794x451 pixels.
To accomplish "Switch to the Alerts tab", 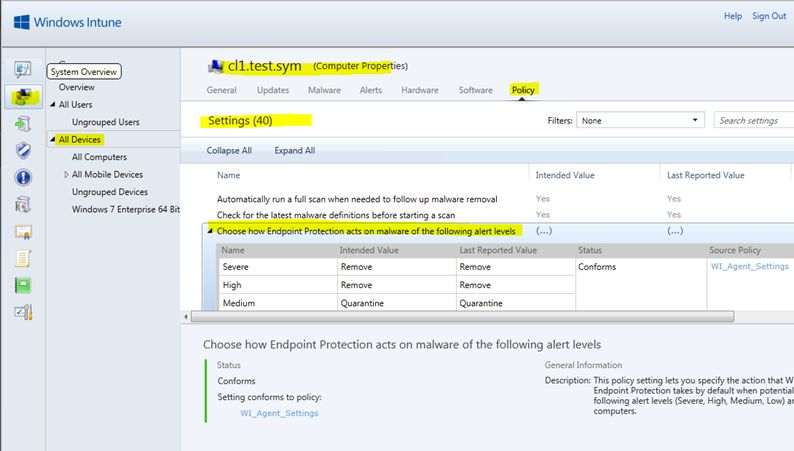I will (371, 90).
